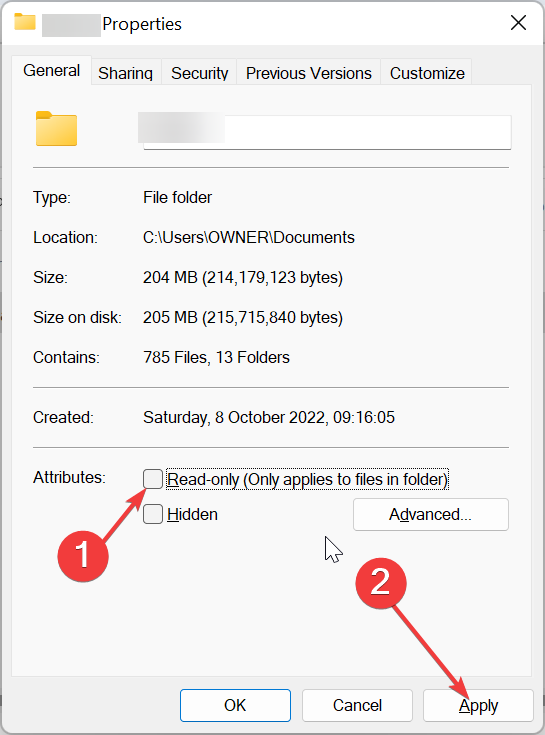Click the Location path C:\Users\OWNER\Documents
Viewport: 545px width, 735px height.
(x=249, y=237)
